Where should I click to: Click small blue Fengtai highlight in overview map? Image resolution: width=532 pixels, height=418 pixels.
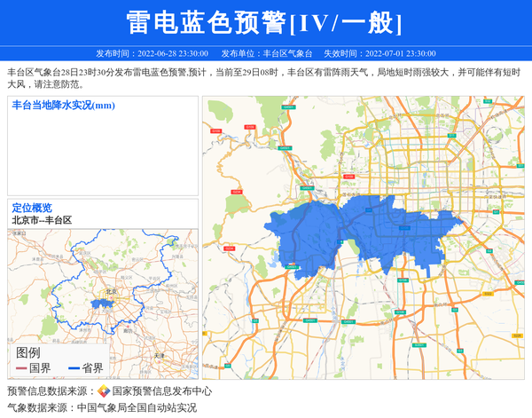[102, 303]
